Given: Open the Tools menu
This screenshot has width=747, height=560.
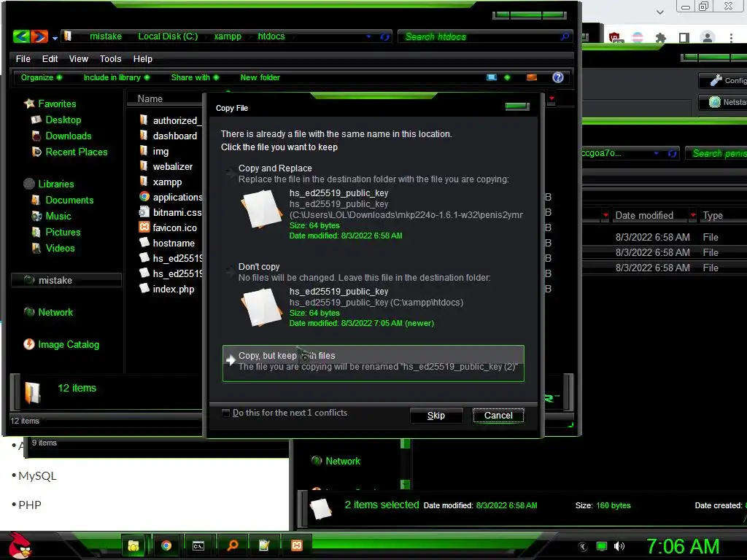Looking at the screenshot, I should 111,59.
